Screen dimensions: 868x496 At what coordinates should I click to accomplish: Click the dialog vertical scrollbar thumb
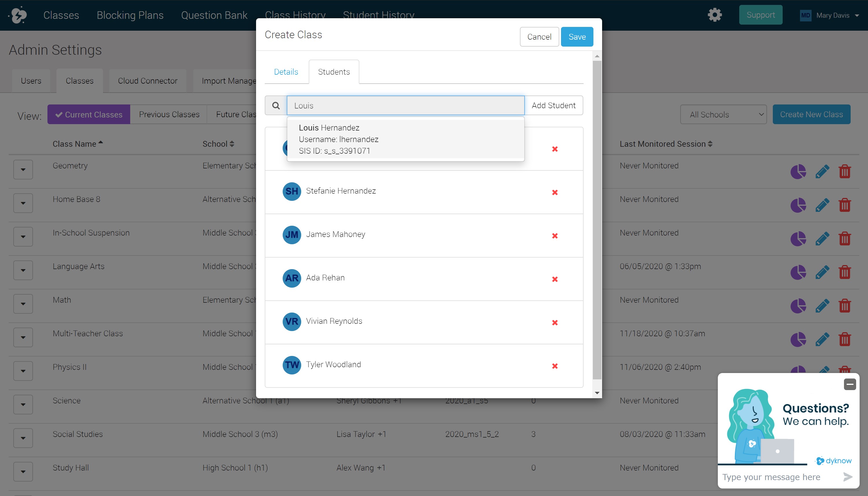597,220
